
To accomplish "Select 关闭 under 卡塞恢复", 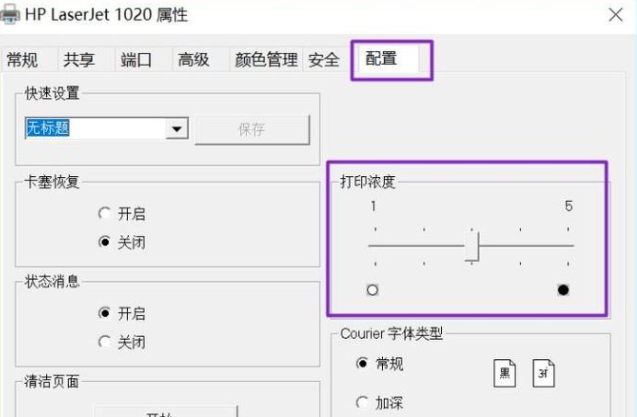I will (x=122, y=242).
